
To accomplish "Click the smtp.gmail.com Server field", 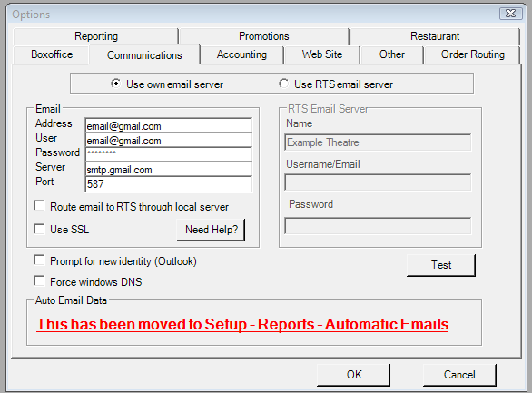I will [x=169, y=169].
